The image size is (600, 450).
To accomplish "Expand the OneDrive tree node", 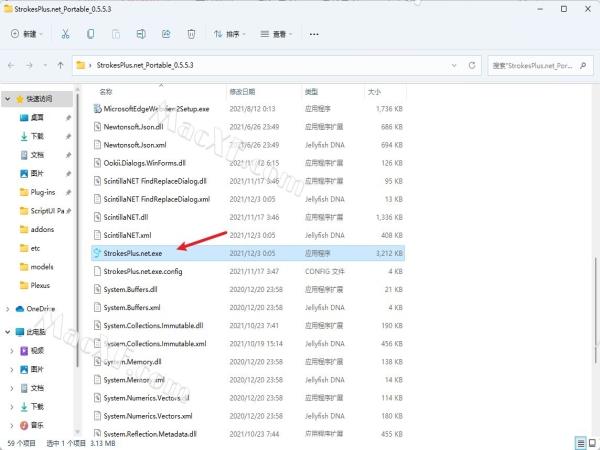I will (x=8, y=309).
